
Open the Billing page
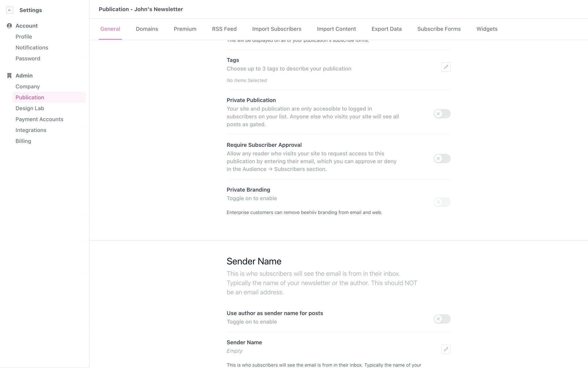(23, 141)
